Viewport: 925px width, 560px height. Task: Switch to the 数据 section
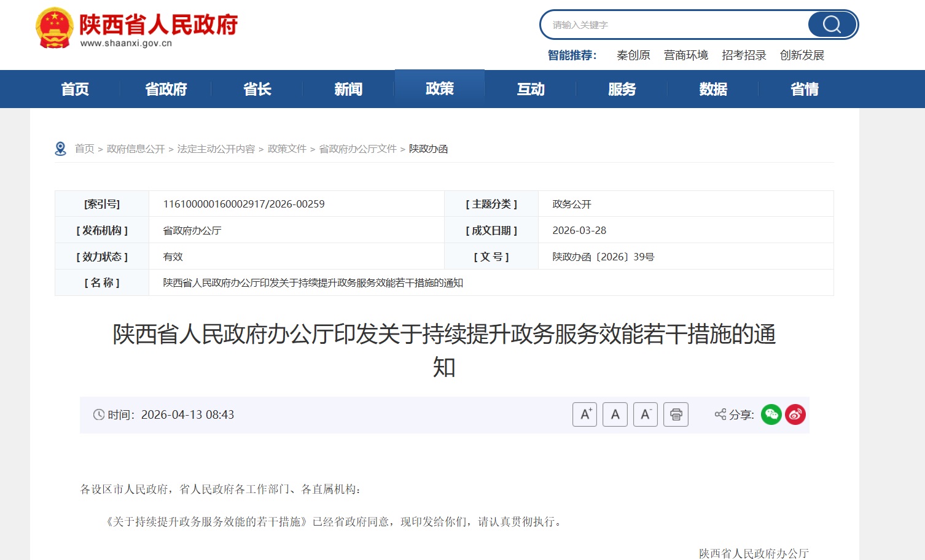713,89
